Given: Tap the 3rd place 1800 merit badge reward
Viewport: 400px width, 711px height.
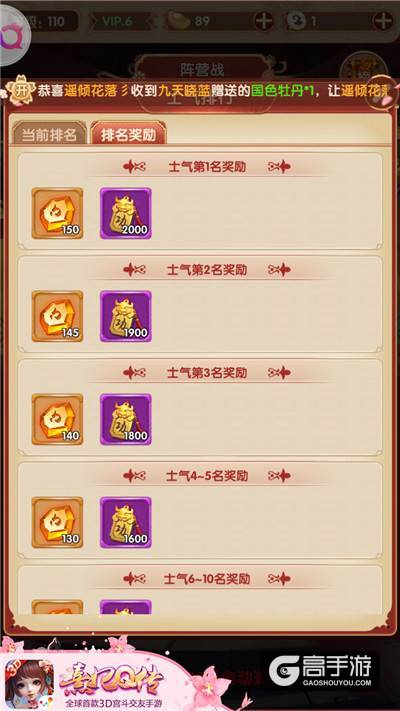Looking at the screenshot, I should [x=126, y=419].
